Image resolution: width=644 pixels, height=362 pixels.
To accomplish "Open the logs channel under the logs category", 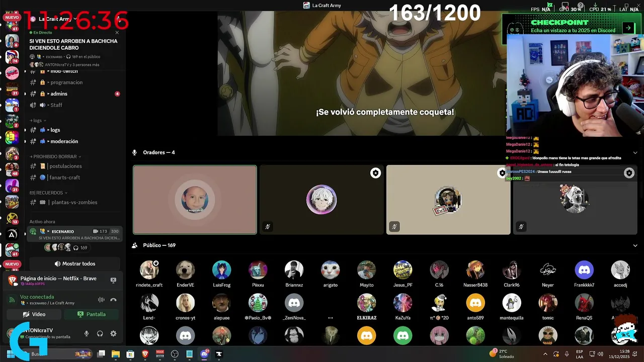I will click(x=55, y=130).
